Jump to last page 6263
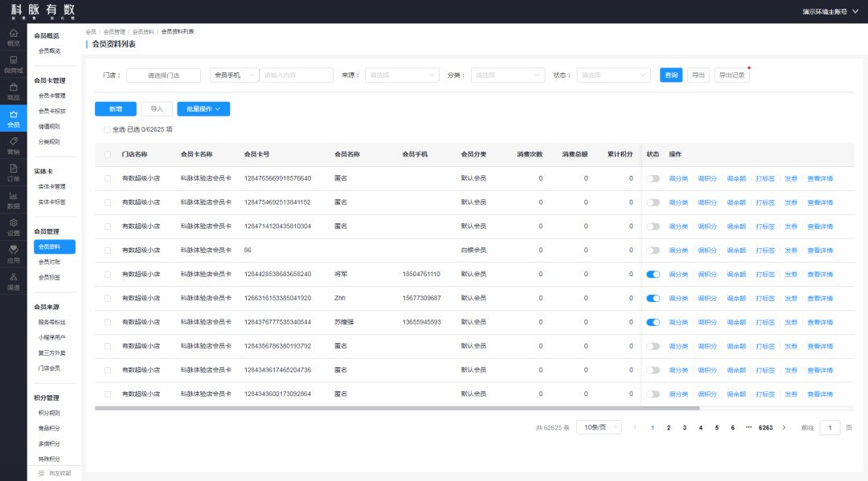Viewport: 868px width, 481px height. (x=766, y=427)
